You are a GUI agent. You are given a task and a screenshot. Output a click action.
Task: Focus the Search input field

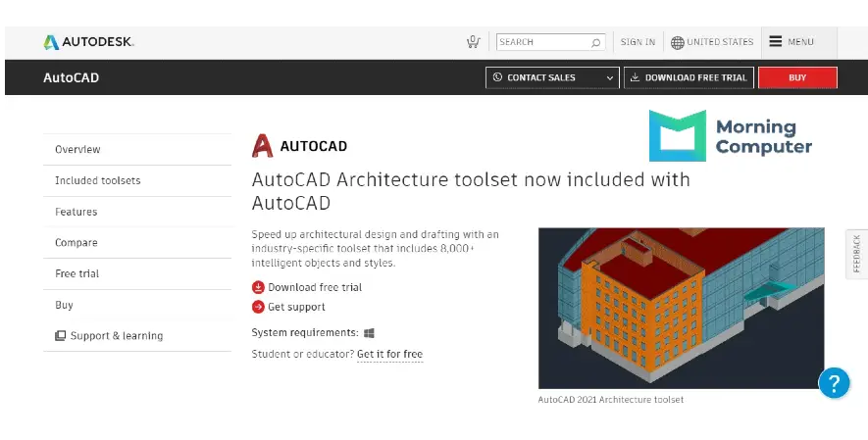click(550, 42)
